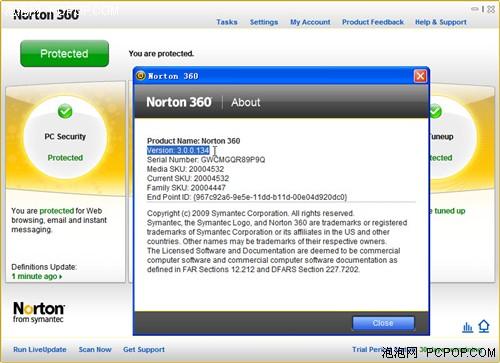Minimize the main Norton 360 window

pos(475,9)
